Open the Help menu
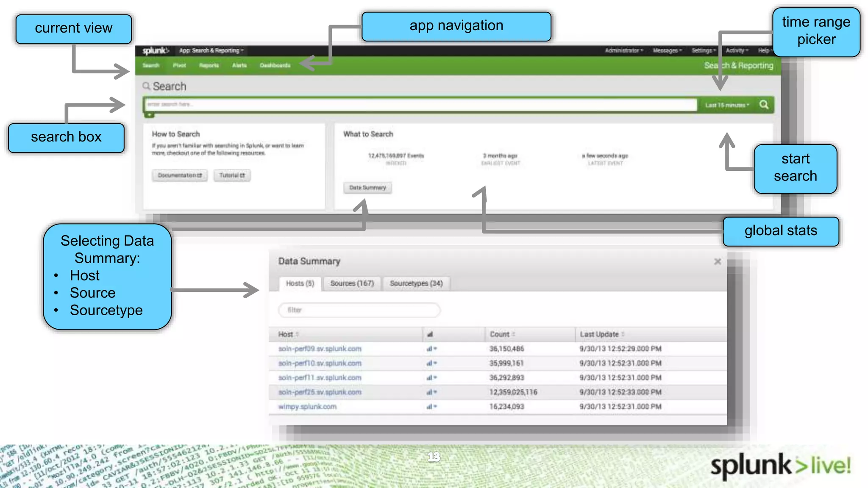This screenshot has height=488, width=868. (765, 50)
